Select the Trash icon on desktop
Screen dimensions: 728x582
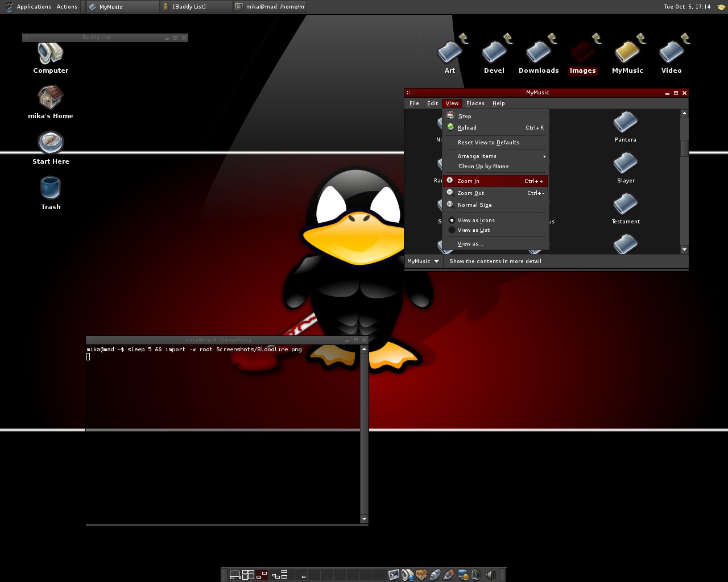[51, 193]
